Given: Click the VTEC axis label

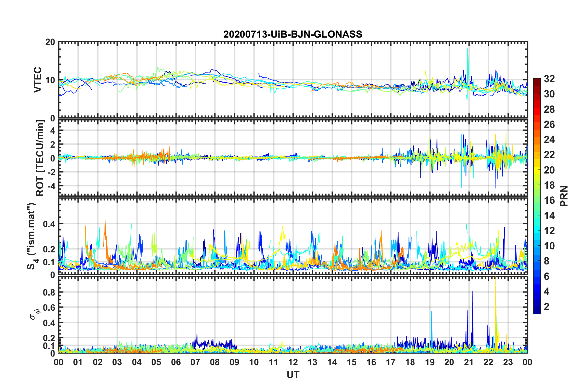Looking at the screenshot, I should coord(38,80).
